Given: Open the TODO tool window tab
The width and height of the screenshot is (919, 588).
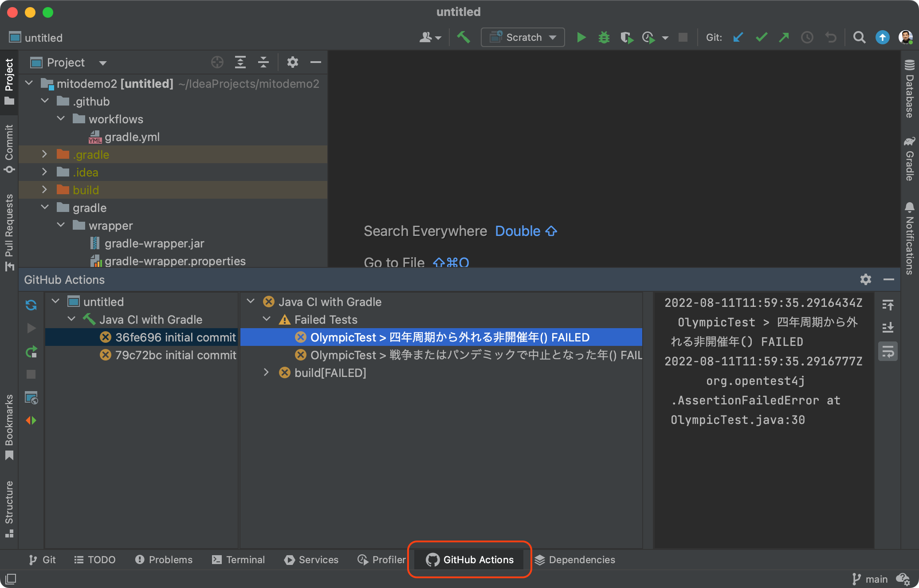Looking at the screenshot, I should (x=94, y=560).
